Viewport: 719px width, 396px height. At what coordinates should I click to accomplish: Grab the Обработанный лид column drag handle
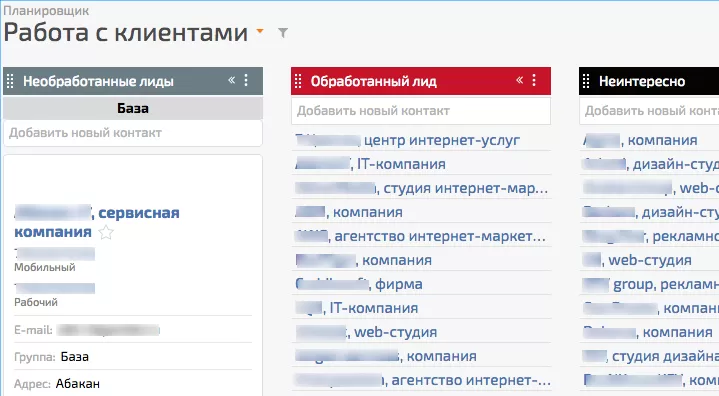[x=298, y=81]
